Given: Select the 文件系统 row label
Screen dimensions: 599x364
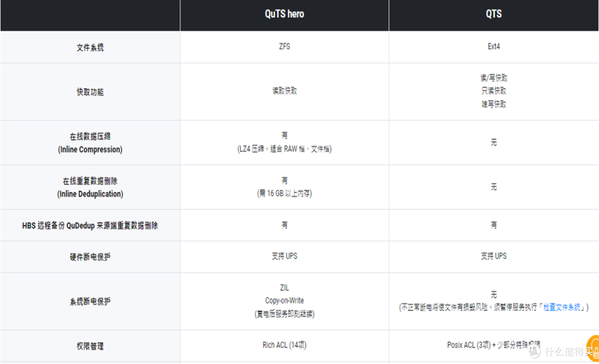Looking at the screenshot, I should click(90, 47).
